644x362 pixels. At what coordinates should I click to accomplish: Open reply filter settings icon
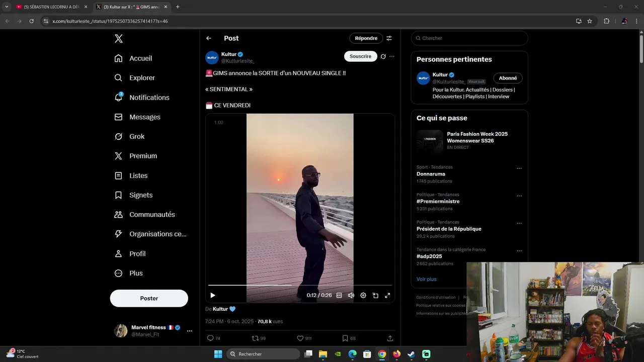click(389, 38)
